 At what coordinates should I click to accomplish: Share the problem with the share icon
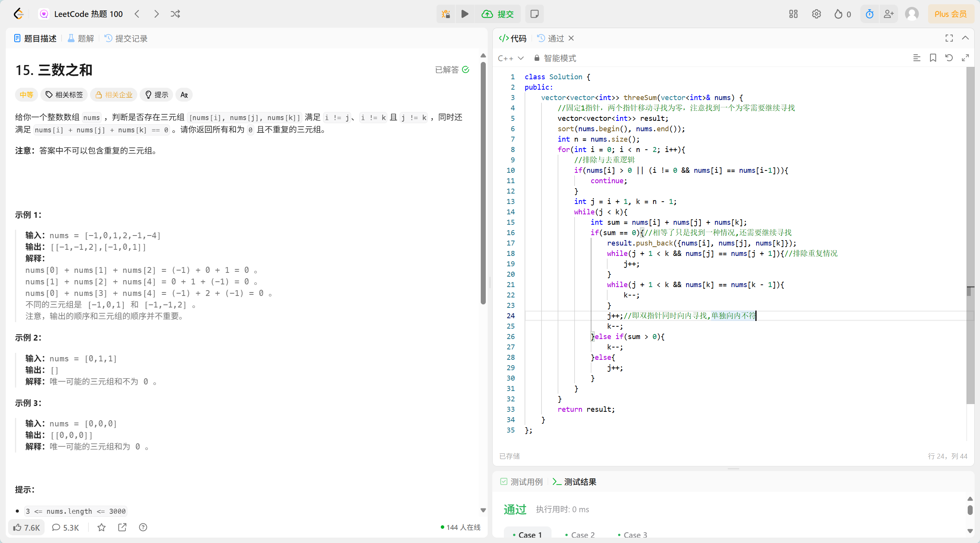point(122,527)
